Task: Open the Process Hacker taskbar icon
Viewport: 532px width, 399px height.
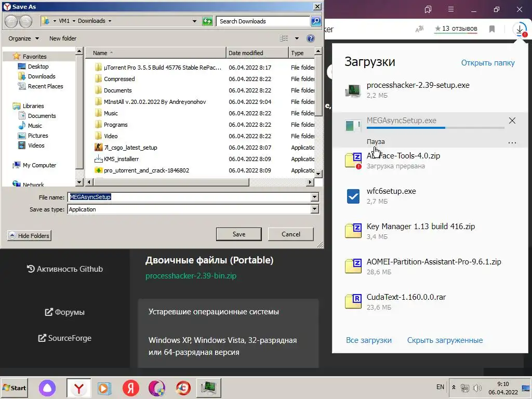Action: [x=209, y=388]
